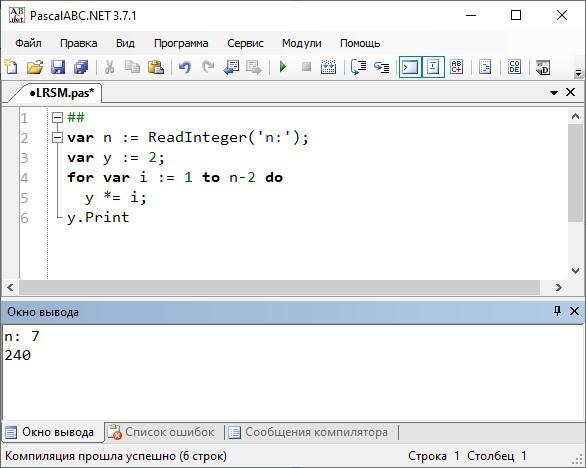Close the Окно вывода panel
This screenshot has width=586, height=468.
[574, 311]
